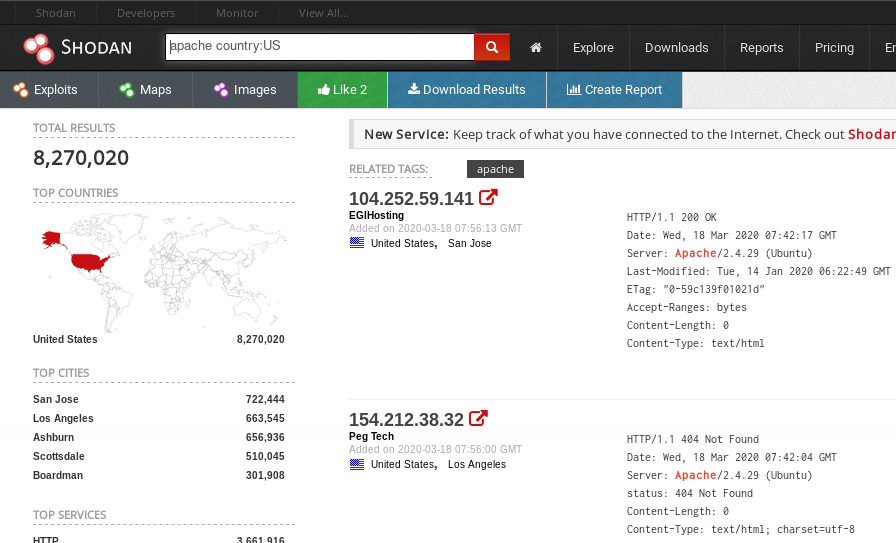This screenshot has height=543, width=896.
Task: Open the Reports navigation item
Action: click(x=761, y=47)
